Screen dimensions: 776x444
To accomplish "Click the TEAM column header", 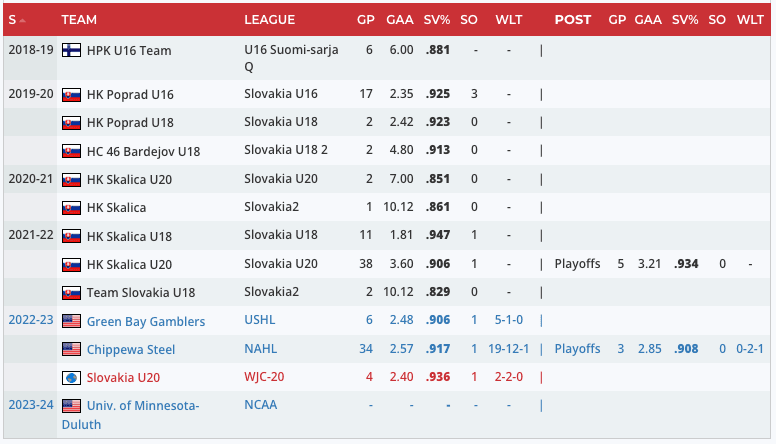I will [x=79, y=19].
